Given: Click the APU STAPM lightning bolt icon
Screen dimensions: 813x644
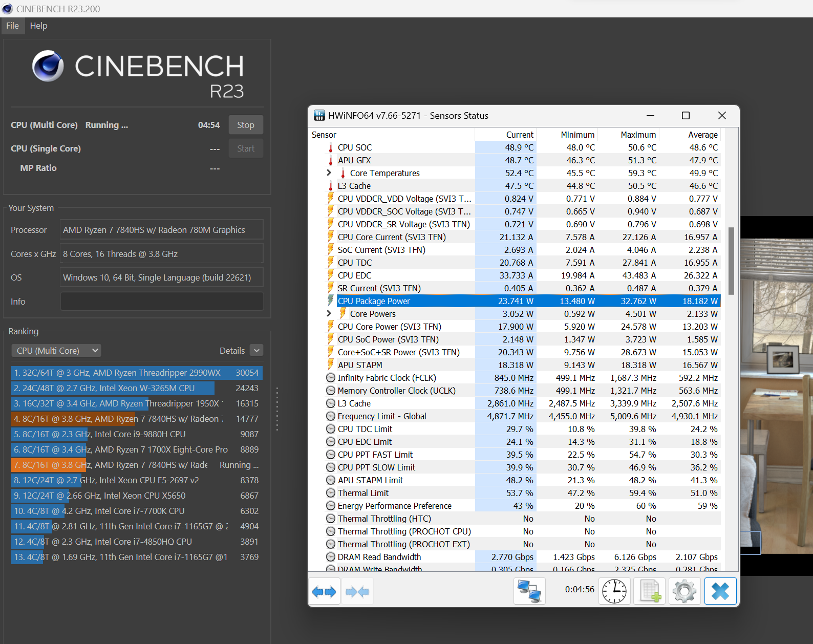Looking at the screenshot, I should tap(331, 365).
